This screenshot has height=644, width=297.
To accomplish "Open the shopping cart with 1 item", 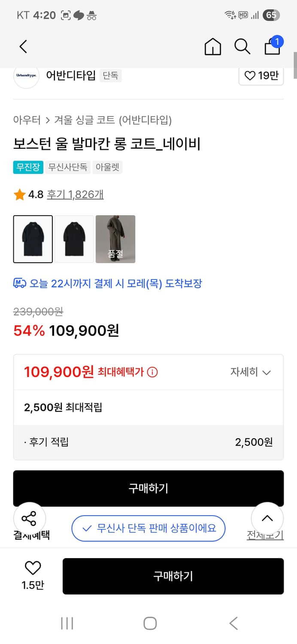I will 272,47.
